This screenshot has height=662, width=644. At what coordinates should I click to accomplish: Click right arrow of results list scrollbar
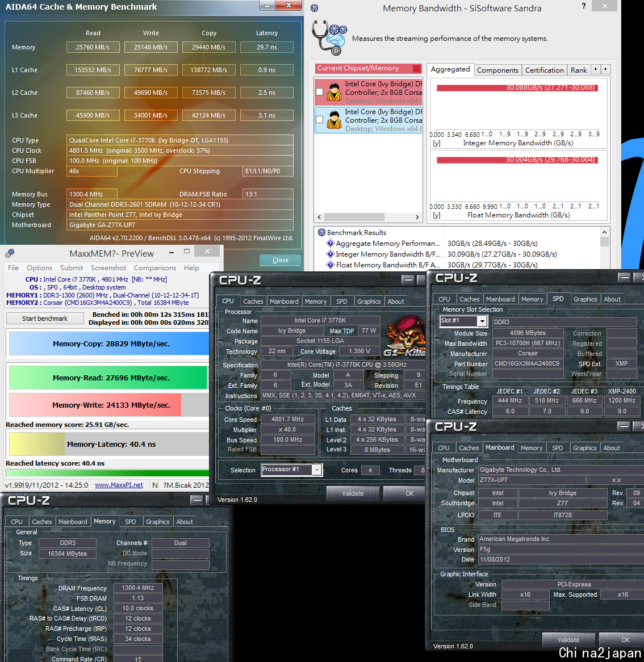[x=417, y=217]
